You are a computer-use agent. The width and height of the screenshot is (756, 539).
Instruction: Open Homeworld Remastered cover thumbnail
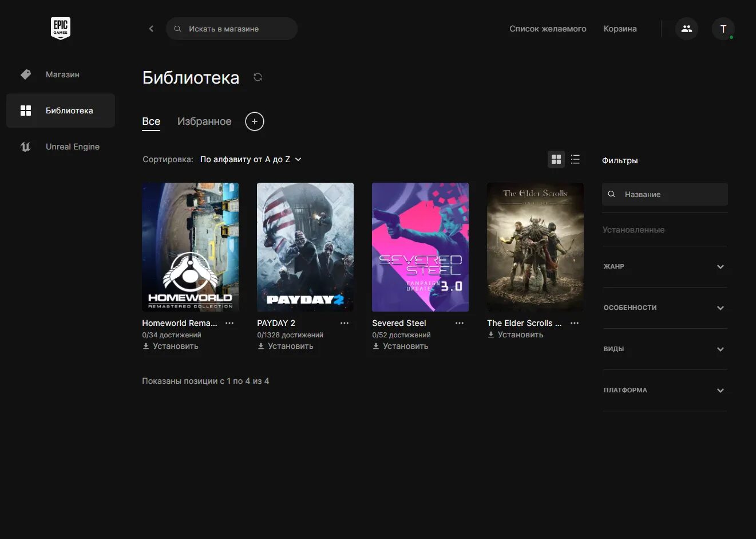coord(190,247)
